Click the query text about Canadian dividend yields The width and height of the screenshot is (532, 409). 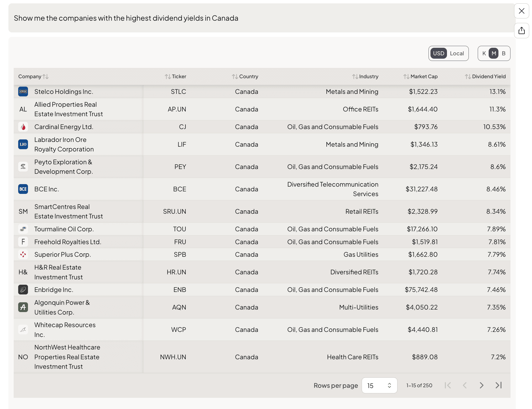pos(126,18)
